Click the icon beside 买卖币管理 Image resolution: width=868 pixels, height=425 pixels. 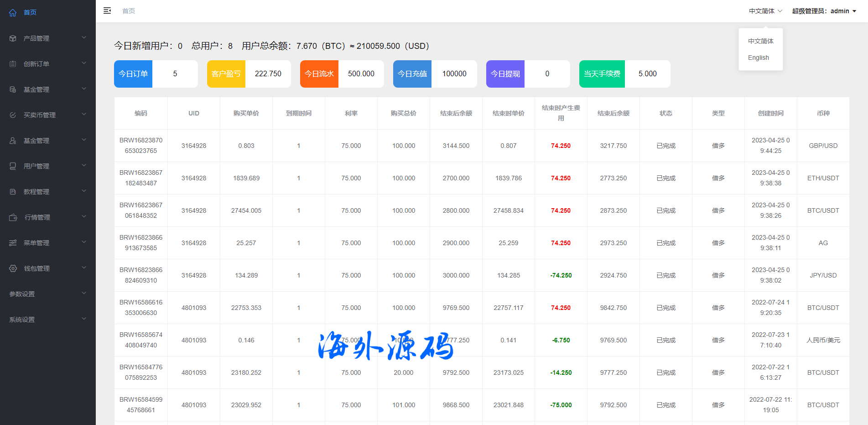13,115
